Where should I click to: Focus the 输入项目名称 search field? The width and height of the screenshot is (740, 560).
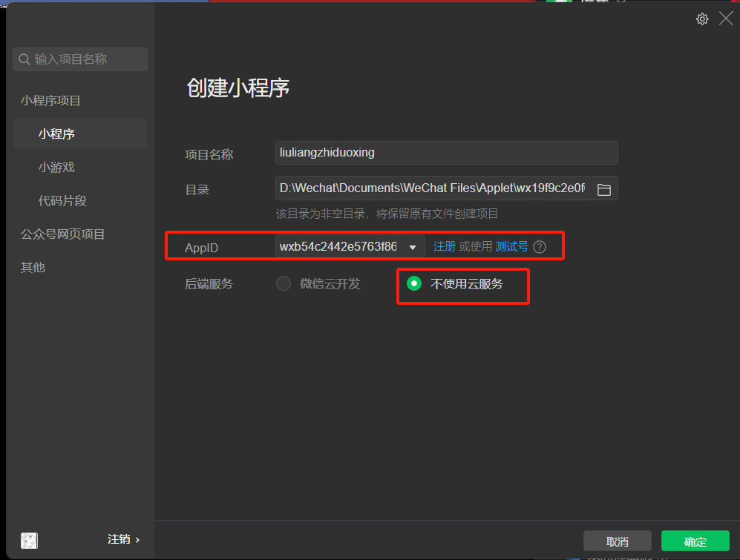point(80,59)
